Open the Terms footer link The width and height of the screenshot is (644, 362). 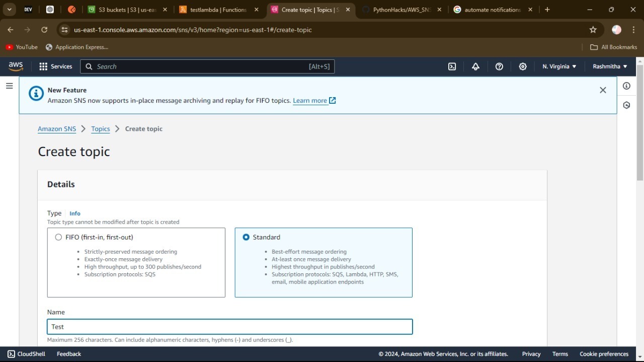point(560,354)
